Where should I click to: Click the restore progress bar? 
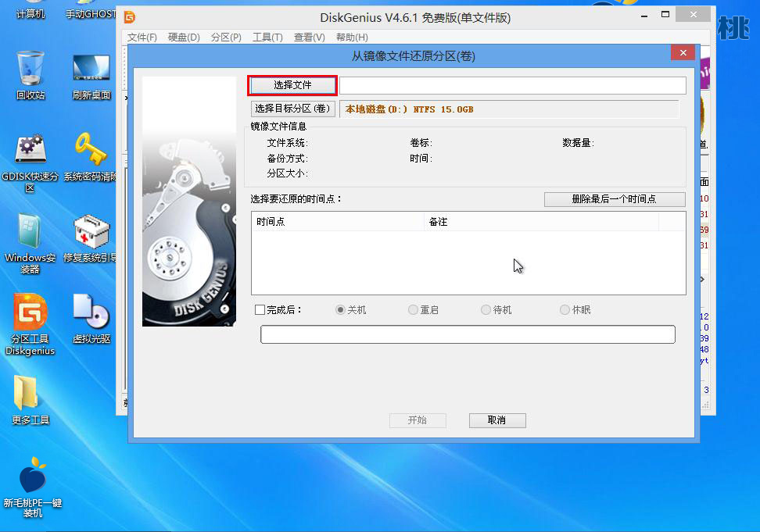(x=468, y=334)
